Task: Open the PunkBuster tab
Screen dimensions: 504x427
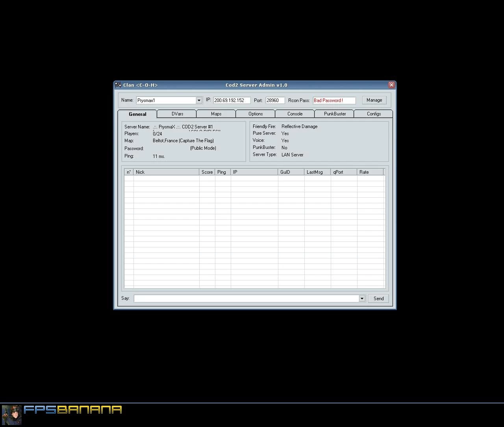Action: (335, 114)
